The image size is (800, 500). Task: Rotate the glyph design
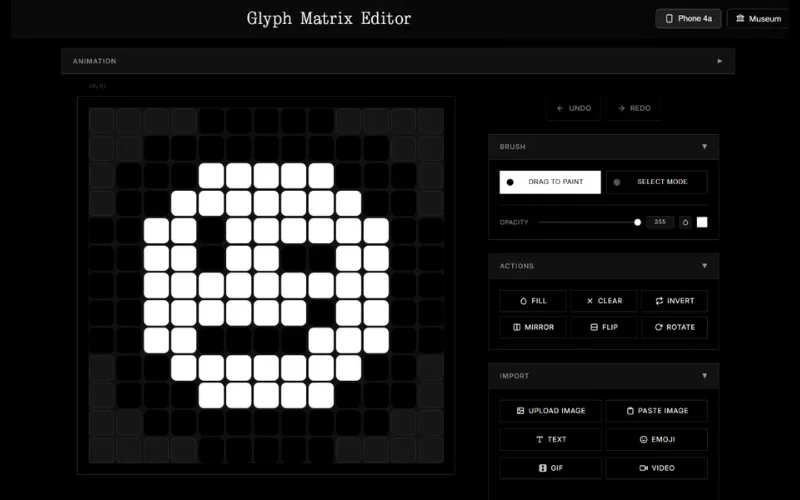coord(674,327)
